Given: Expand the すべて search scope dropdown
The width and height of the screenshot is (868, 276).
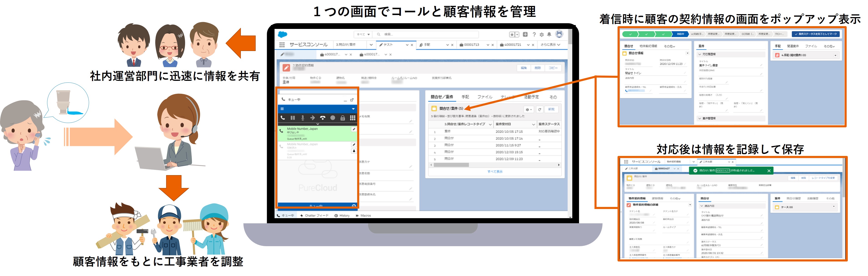Looking at the screenshot, I should click(363, 34).
